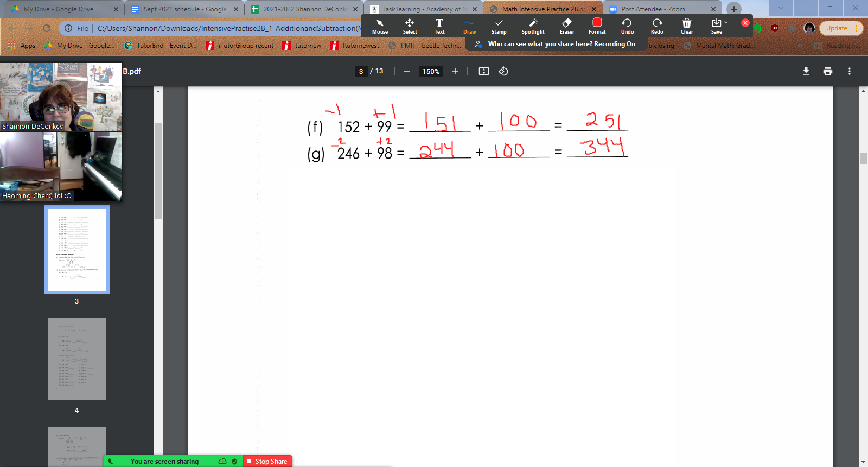Save the annotated screenshot
Viewport: 868px width, 467px height.
(x=716, y=26)
